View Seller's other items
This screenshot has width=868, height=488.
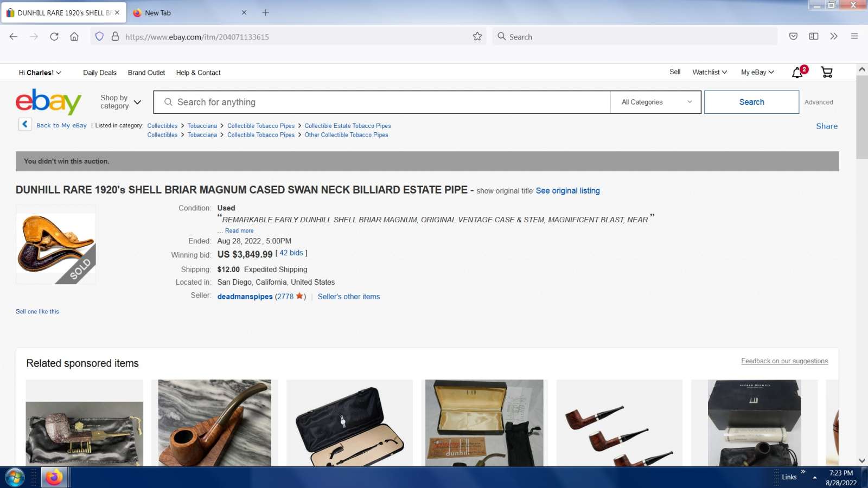click(348, 297)
